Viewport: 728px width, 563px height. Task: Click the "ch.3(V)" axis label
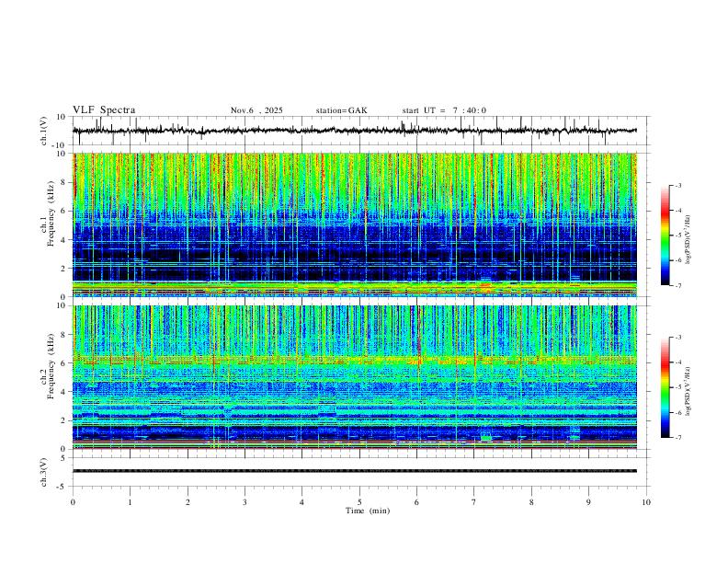pyautogui.click(x=45, y=472)
